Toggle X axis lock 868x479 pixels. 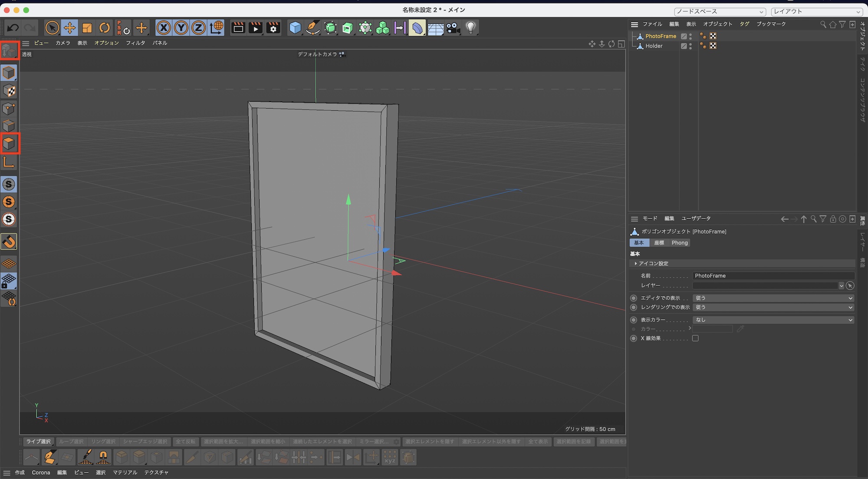click(x=164, y=28)
